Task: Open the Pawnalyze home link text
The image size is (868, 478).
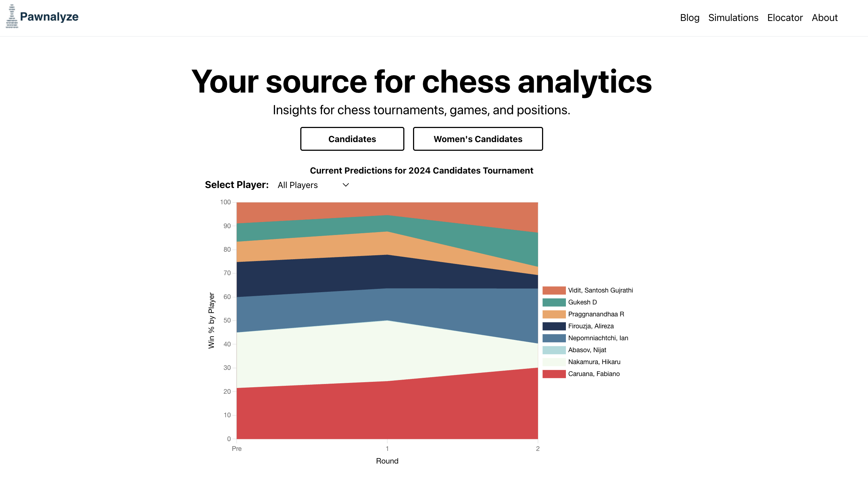Action: (x=49, y=17)
